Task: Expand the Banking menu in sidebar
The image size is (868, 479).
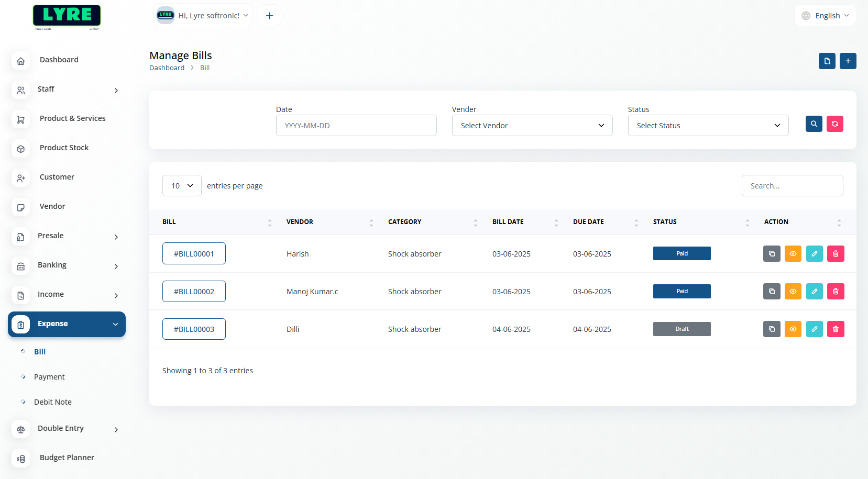Action: (x=67, y=265)
